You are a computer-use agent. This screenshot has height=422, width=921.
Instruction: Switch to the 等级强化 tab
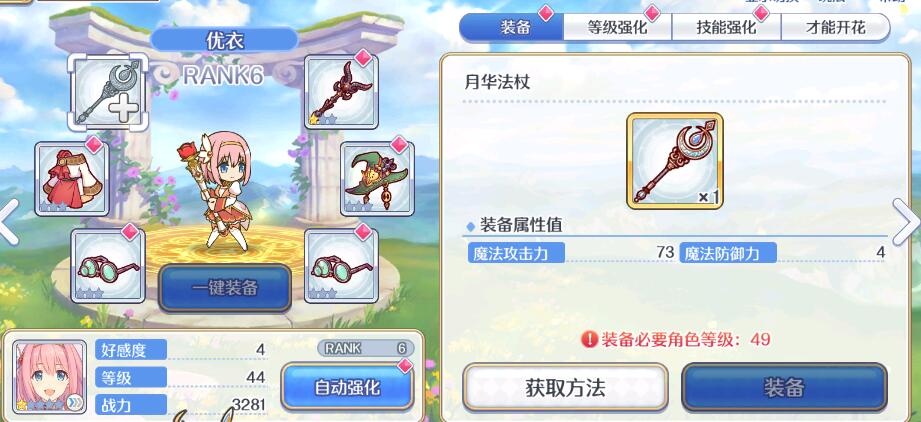click(617, 27)
